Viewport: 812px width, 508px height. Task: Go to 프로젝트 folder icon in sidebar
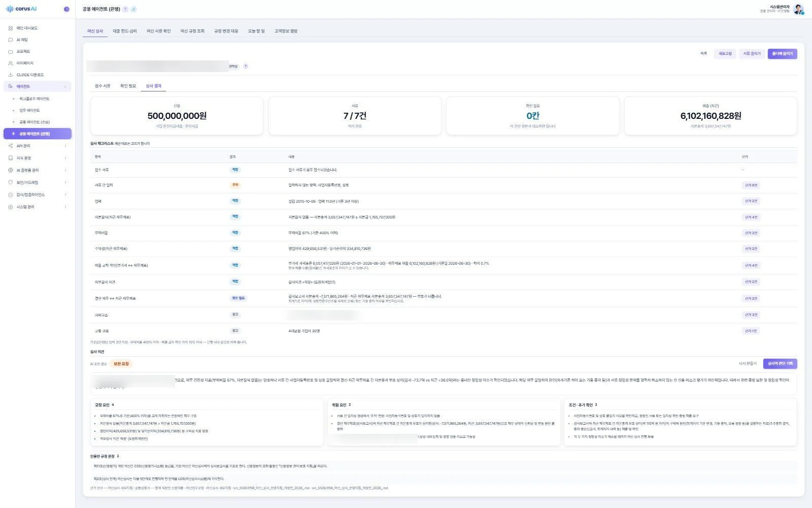point(11,51)
